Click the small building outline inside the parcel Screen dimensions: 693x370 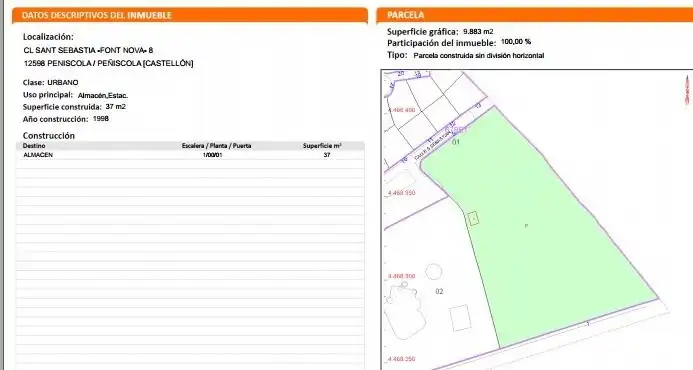pyautogui.click(x=473, y=218)
